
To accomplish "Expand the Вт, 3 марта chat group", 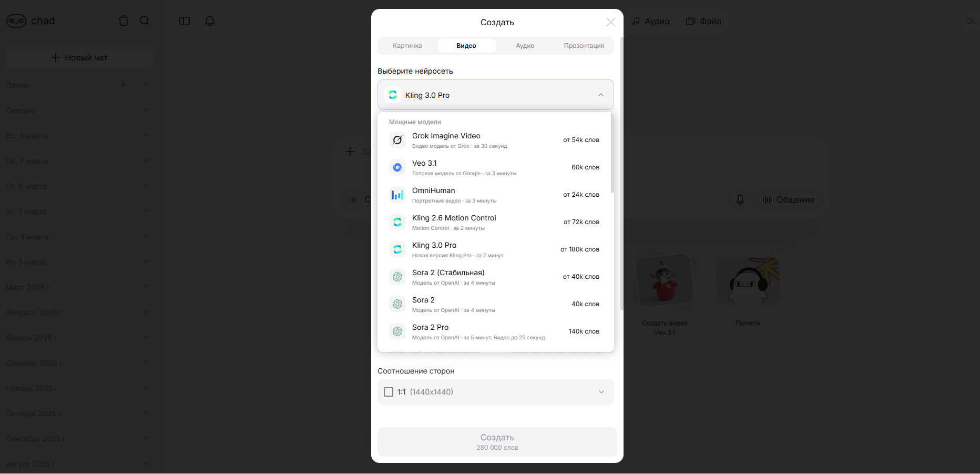I will (x=147, y=261).
